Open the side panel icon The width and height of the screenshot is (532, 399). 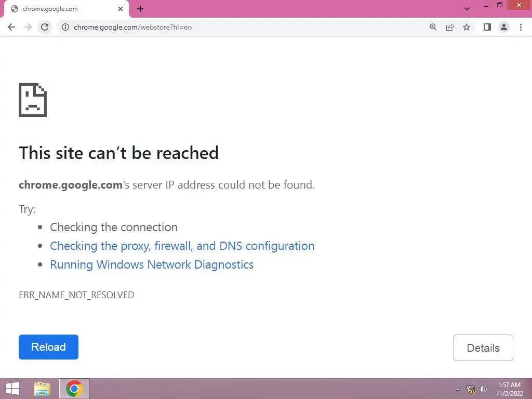tap(487, 27)
